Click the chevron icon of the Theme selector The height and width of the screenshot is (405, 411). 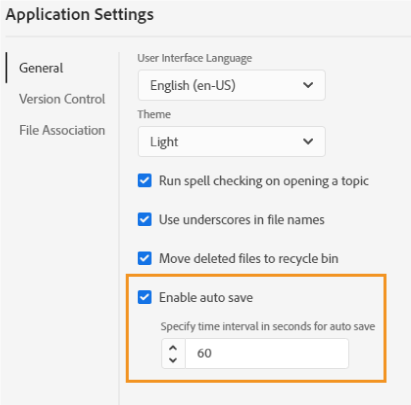[308, 141]
